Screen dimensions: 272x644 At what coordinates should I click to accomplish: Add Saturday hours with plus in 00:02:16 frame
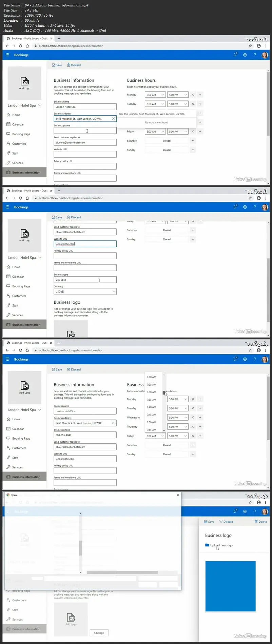point(193,230)
